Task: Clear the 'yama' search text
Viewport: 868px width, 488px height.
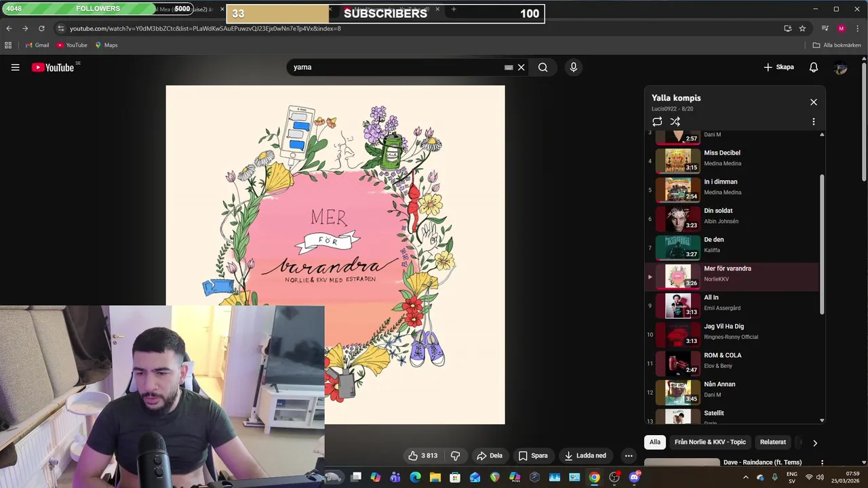Action: (521, 67)
